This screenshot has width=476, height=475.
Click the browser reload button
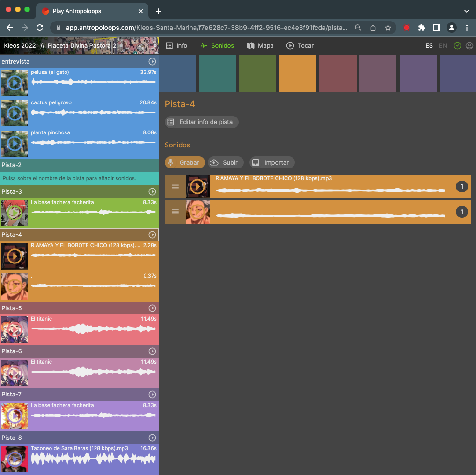tap(40, 28)
